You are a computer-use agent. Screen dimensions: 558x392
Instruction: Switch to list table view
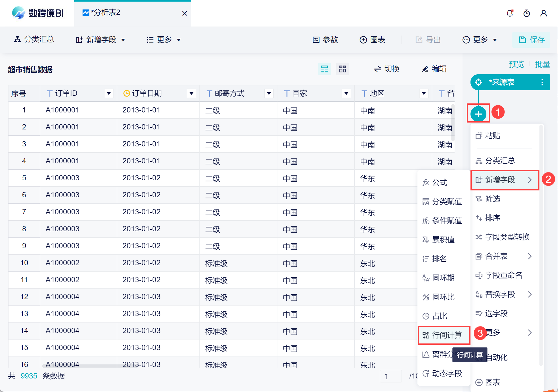click(x=324, y=69)
